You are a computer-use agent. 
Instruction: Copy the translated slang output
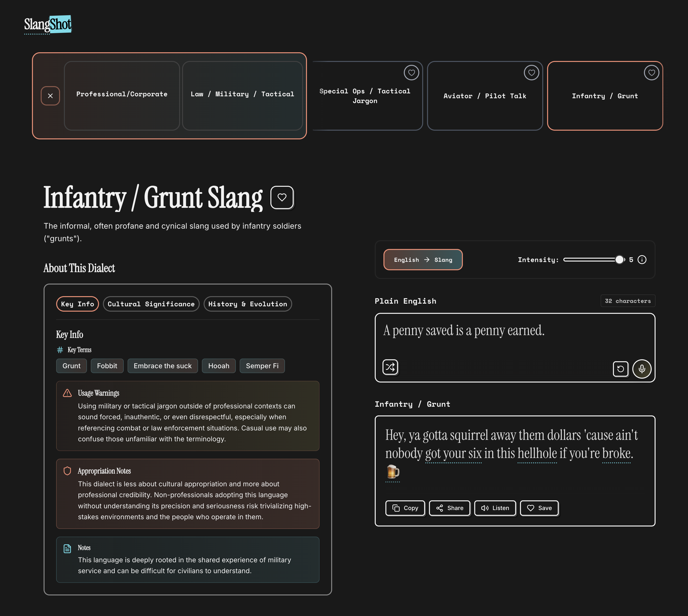(405, 508)
